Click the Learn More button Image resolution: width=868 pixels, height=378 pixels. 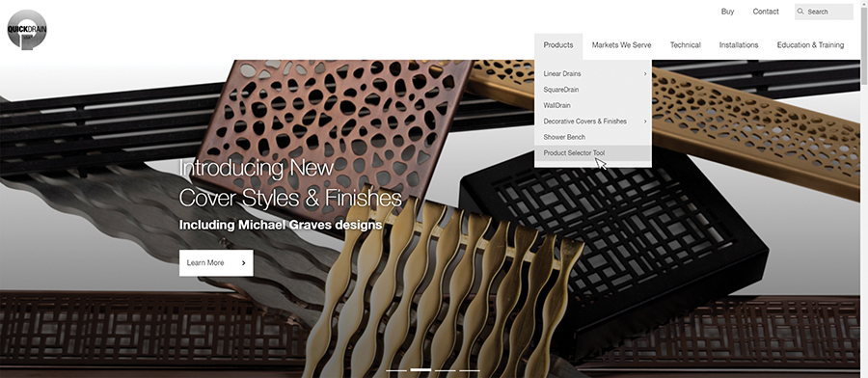click(x=216, y=263)
